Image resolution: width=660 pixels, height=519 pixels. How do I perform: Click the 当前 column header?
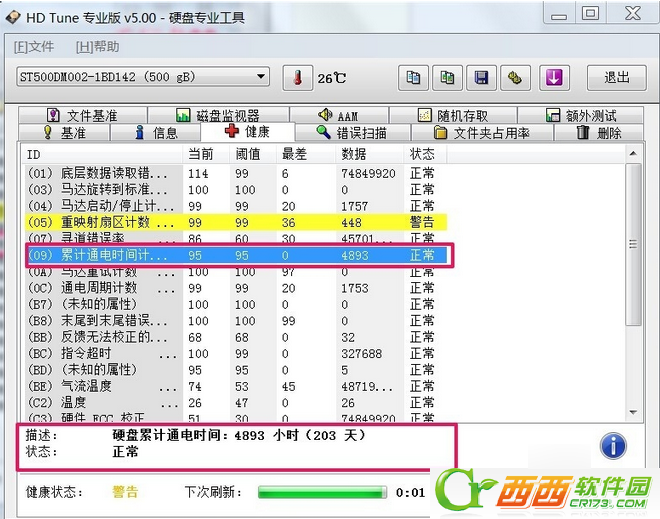206,154
